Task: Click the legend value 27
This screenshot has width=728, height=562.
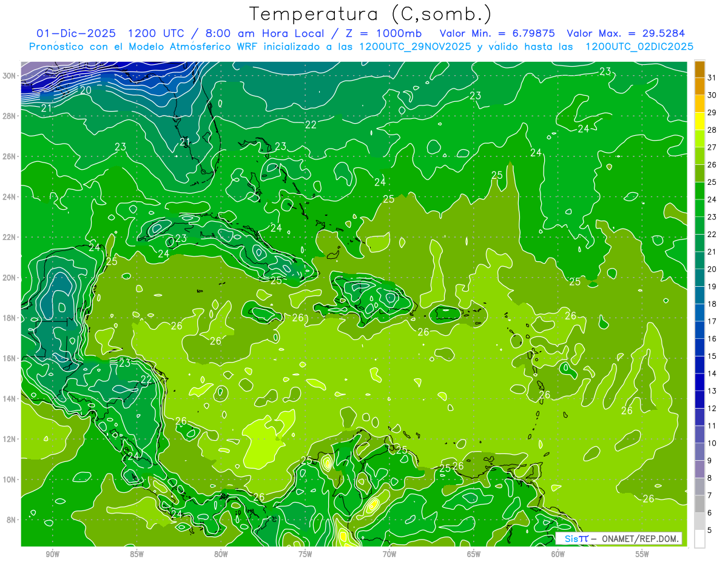Action: tap(712, 147)
